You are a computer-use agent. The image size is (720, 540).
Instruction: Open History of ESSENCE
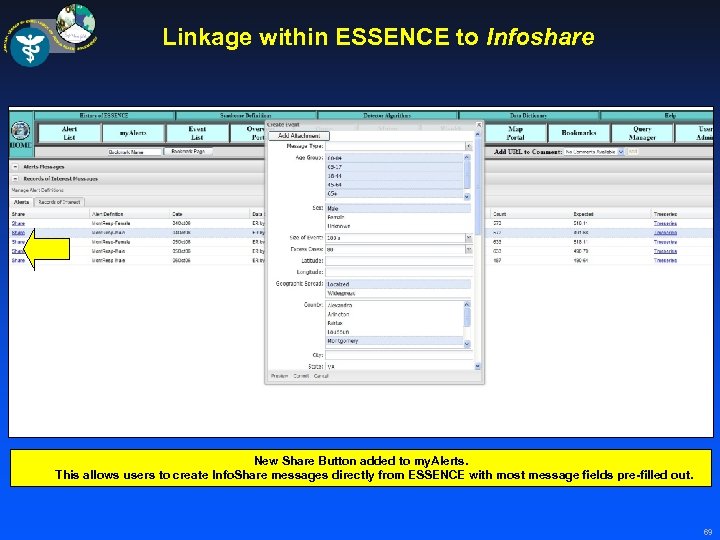(x=104, y=116)
